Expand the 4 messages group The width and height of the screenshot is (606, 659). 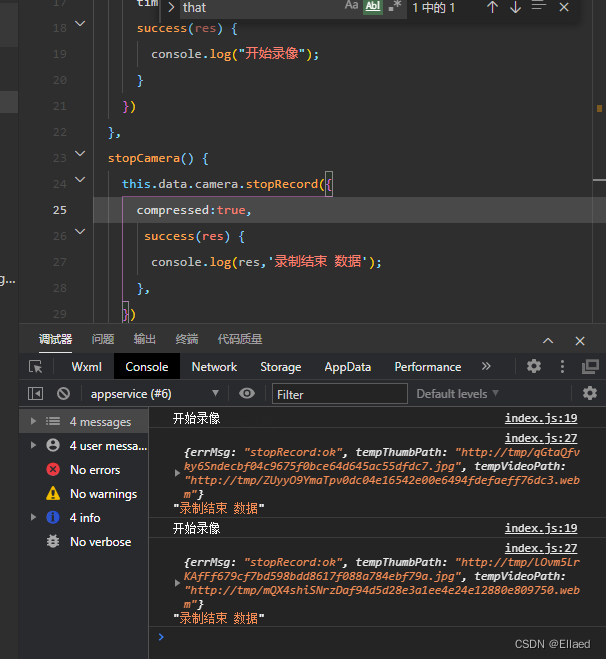[x=33, y=421]
